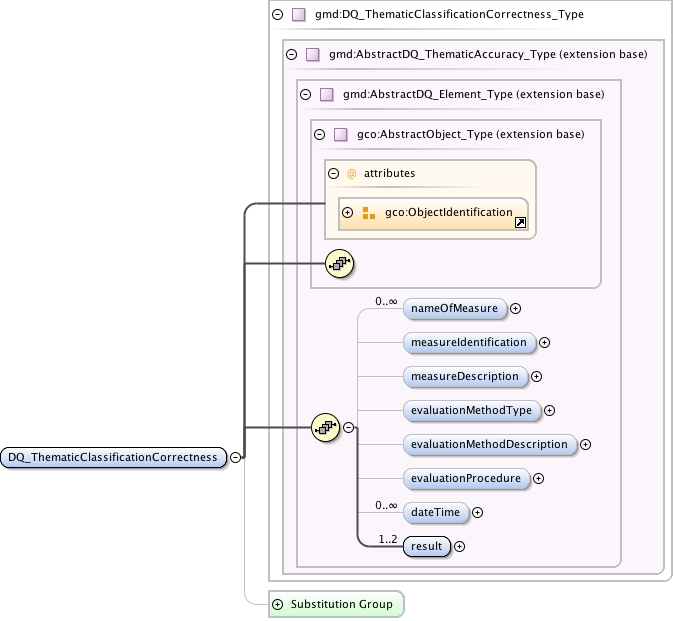The image size is (674, 621).
Task: Select the dateTime element node
Action: (435, 512)
